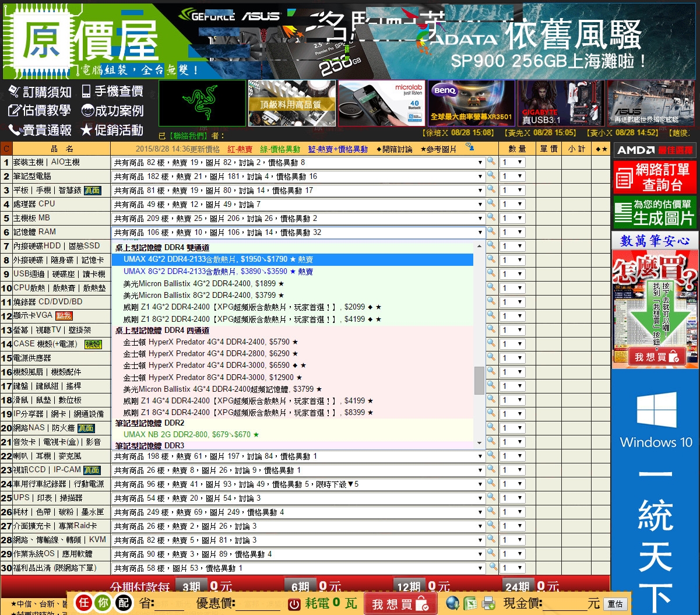Click Windows 10 一統天下 banner
Image resolution: width=700 pixels, height=615 pixels.
pos(656,491)
